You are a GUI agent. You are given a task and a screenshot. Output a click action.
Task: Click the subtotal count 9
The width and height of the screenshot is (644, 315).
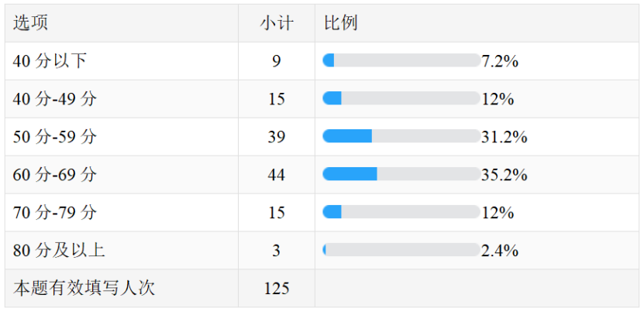(x=277, y=61)
